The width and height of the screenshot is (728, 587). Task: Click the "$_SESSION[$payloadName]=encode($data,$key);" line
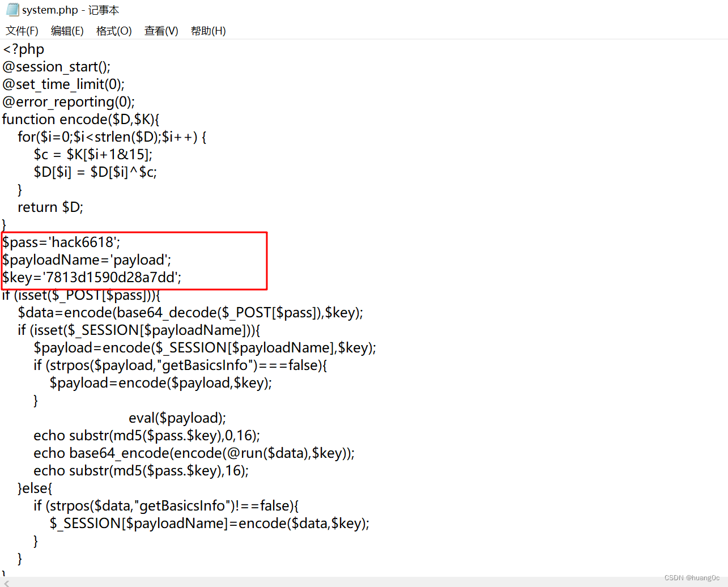tap(210, 524)
